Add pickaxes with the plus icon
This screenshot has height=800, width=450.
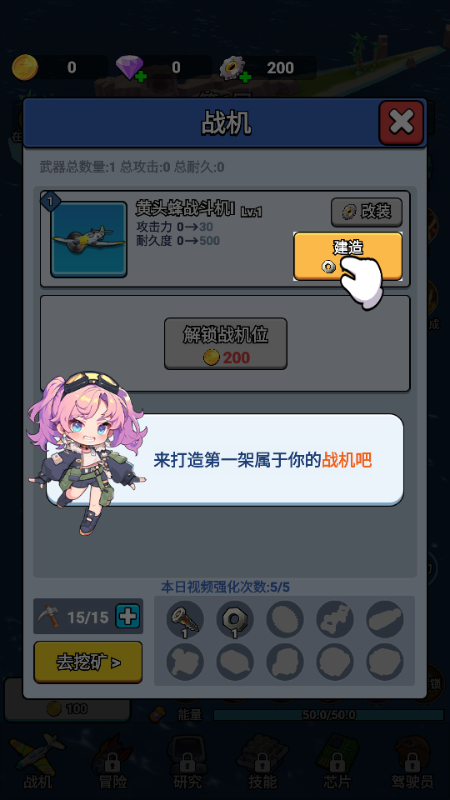click(127, 617)
